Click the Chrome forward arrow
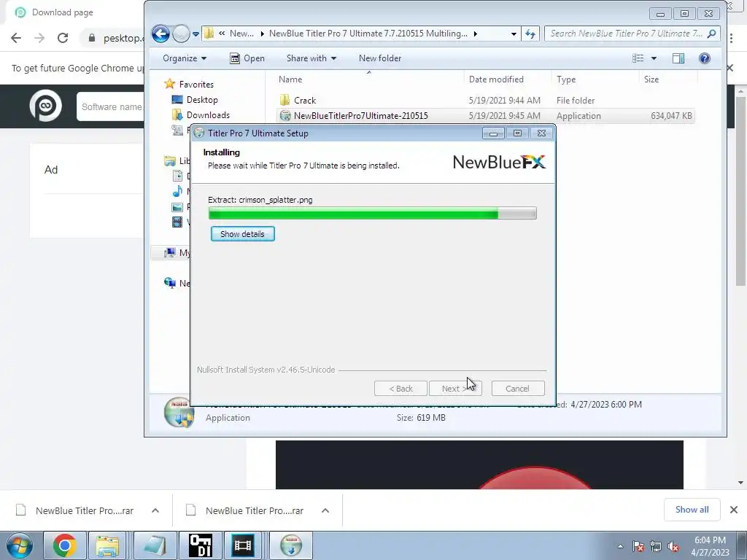The height and width of the screenshot is (560, 747). pos(39,38)
